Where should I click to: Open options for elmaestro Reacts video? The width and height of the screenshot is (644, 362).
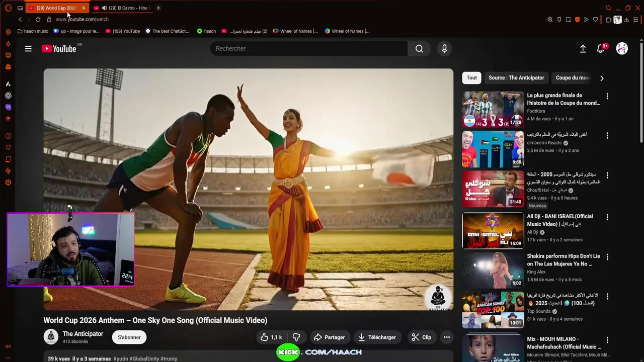(607, 136)
